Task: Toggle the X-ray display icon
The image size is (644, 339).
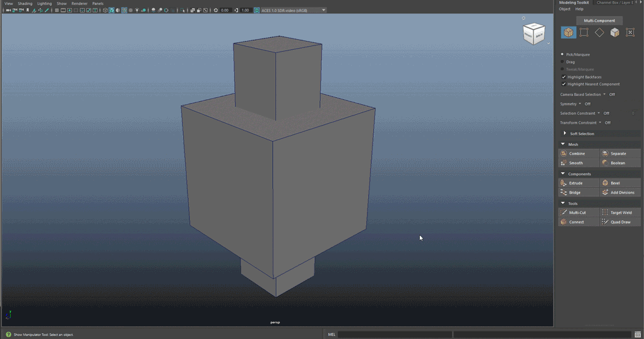Action: [x=192, y=10]
